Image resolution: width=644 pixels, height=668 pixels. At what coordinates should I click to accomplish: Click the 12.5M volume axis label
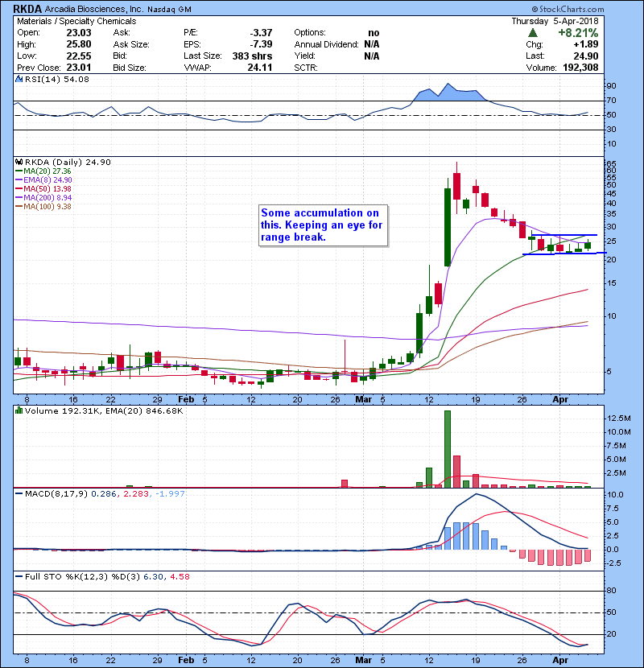click(619, 419)
